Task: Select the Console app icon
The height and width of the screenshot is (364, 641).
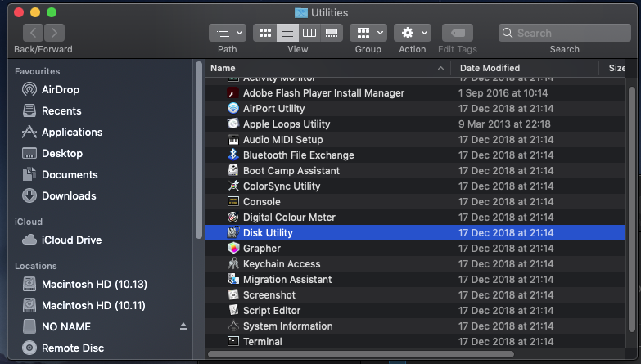Action: pyautogui.click(x=233, y=202)
